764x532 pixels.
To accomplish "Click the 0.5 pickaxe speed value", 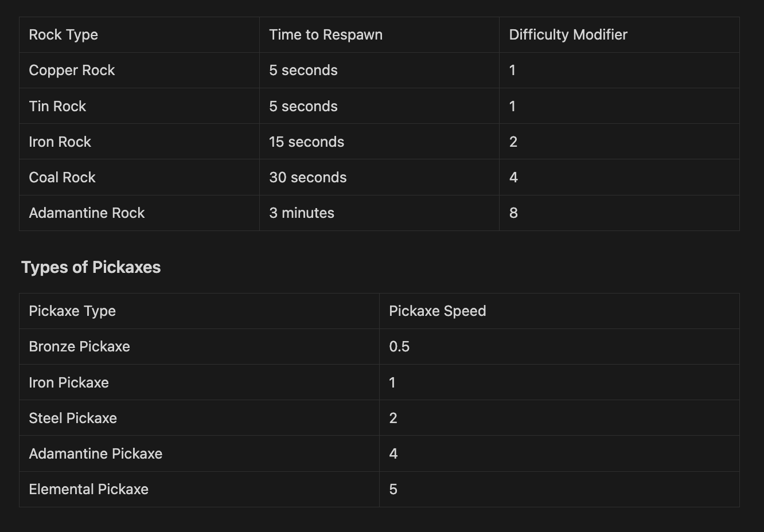I will 399,347.
